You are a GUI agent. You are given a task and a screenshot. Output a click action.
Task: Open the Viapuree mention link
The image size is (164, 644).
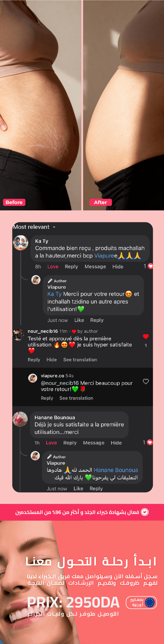pos(106,256)
